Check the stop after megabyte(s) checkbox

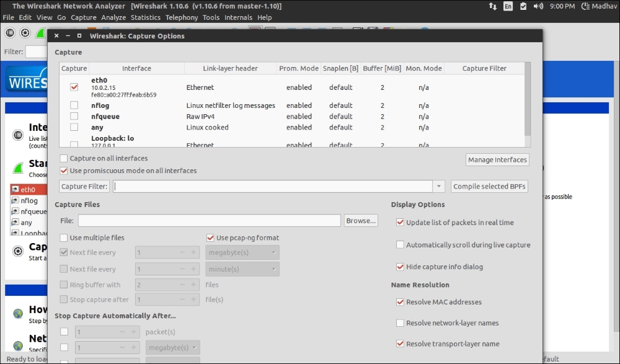click(x=64, y=347)
